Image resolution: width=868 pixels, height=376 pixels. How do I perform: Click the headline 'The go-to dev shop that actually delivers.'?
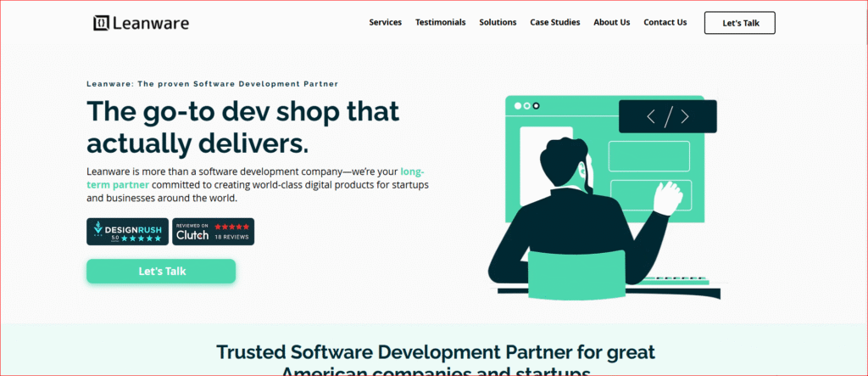tap(242, 127)
